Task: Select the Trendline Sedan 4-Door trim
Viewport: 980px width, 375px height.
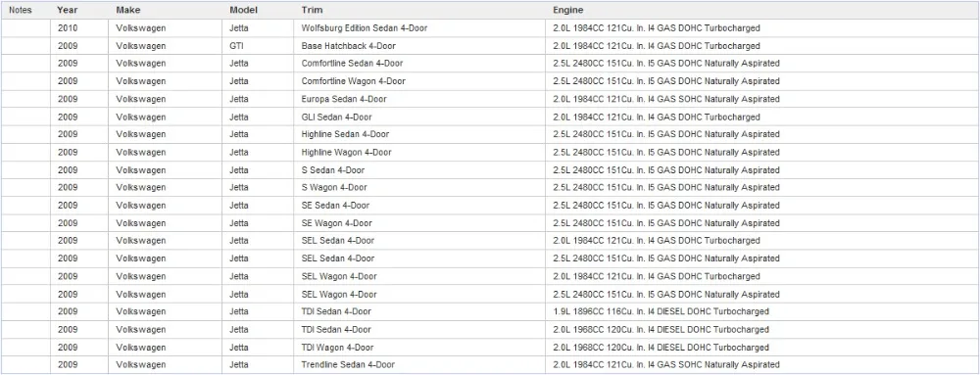Action: point(348,364)
